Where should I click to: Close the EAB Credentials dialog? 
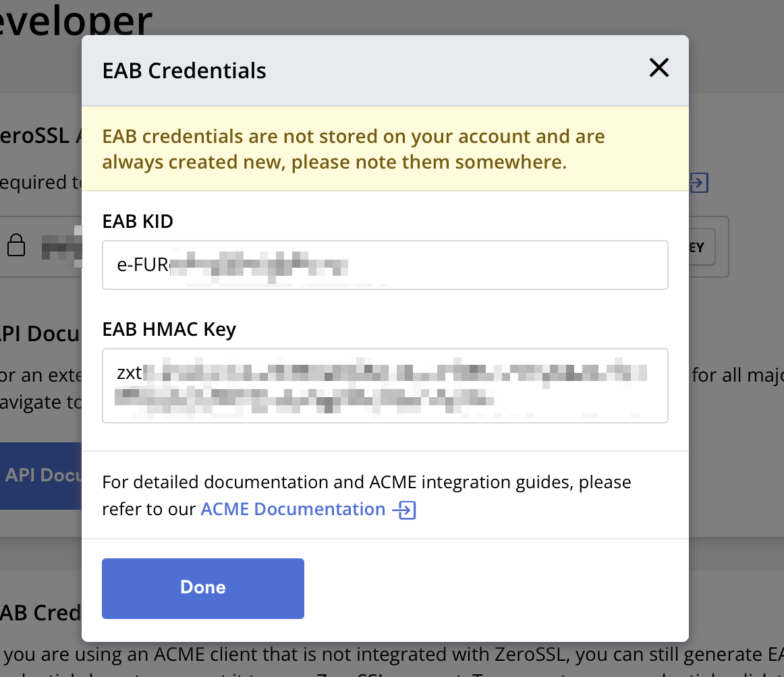[x=659, y=67]
